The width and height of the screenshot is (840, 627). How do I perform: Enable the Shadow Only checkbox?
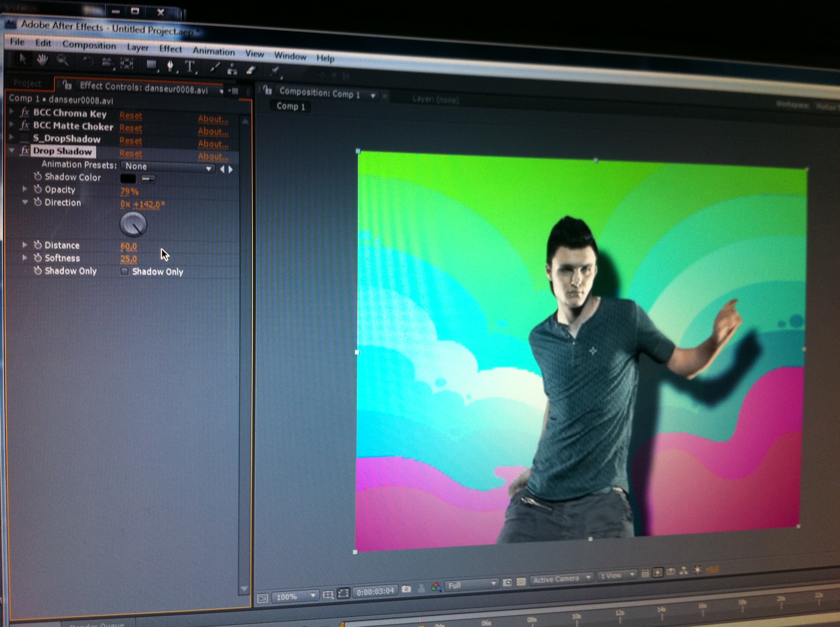(124, 271)
